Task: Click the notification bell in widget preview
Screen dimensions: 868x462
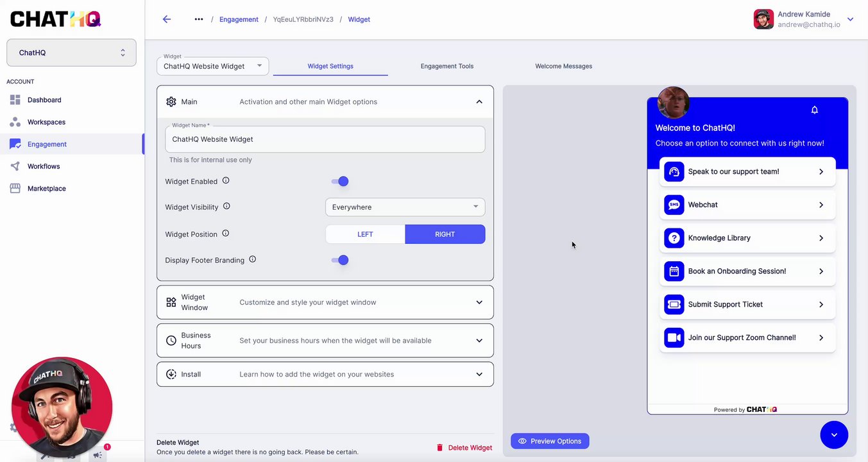Action: [x=815, y=110]
